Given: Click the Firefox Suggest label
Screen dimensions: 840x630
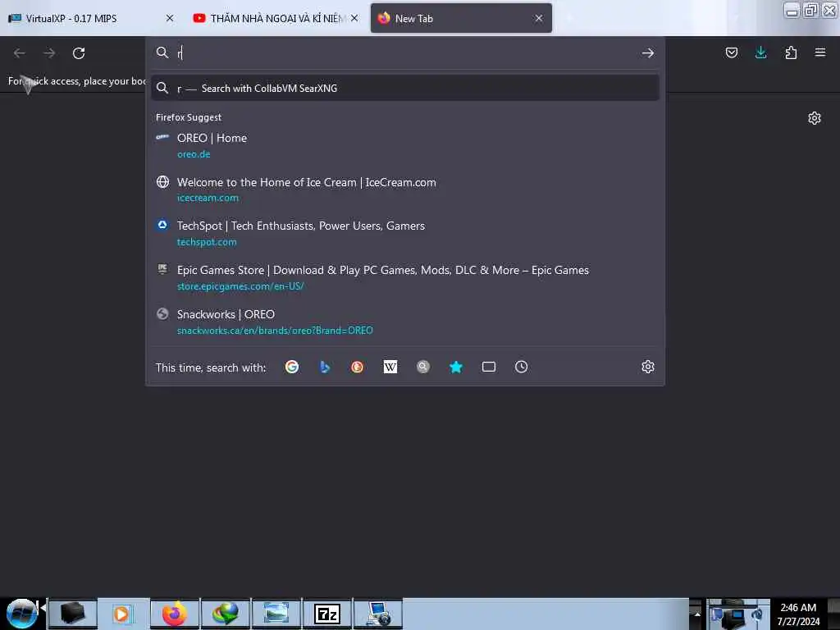Looking at the screenshot, I should 189,117.
